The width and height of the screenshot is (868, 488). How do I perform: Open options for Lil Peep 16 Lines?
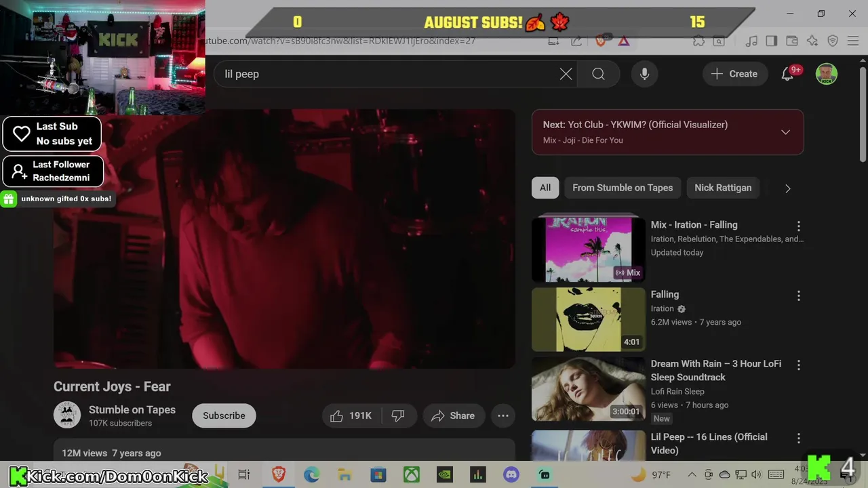point(798,438)
